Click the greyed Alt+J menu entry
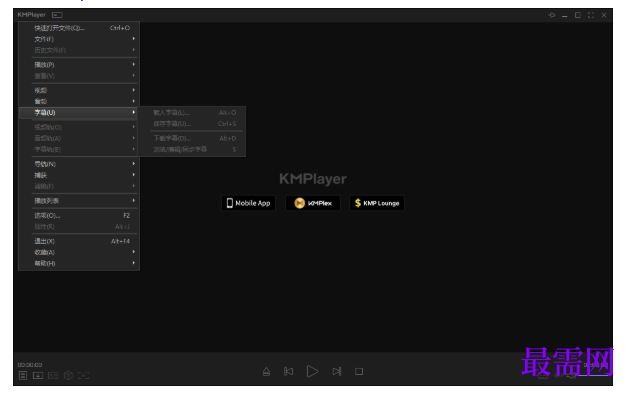Viewport: 633px width, 393px height. pyautogui.click(x=79, y=227)
